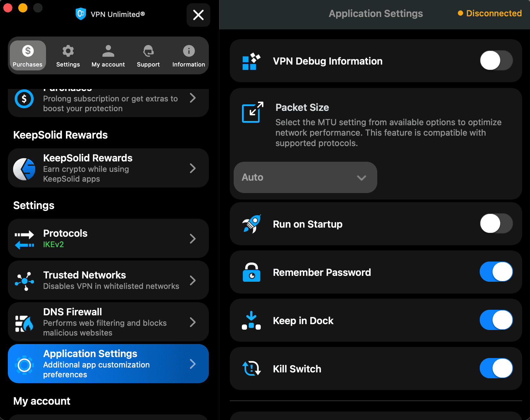Click the Run on Startup rocket icon
Screen dimensions: 530x420
coord(252,224)
